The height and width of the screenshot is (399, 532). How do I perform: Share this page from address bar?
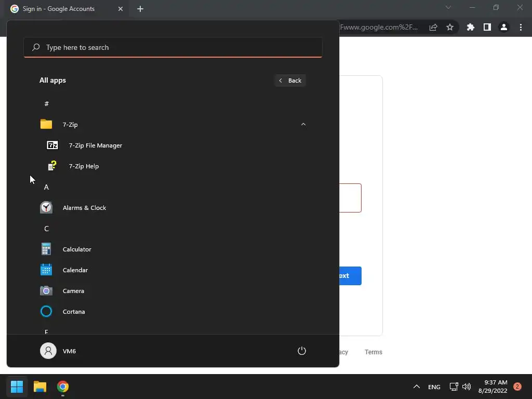(x=433, y=27)
